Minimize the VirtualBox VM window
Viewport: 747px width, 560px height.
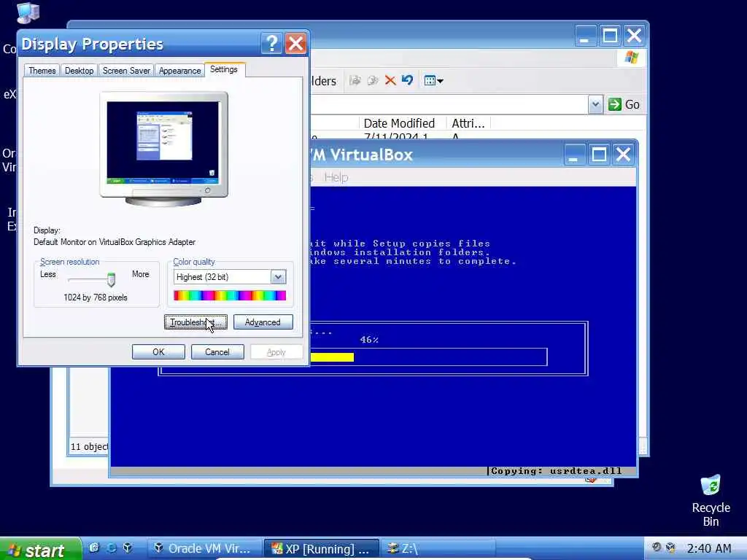(x=573, y=155)
